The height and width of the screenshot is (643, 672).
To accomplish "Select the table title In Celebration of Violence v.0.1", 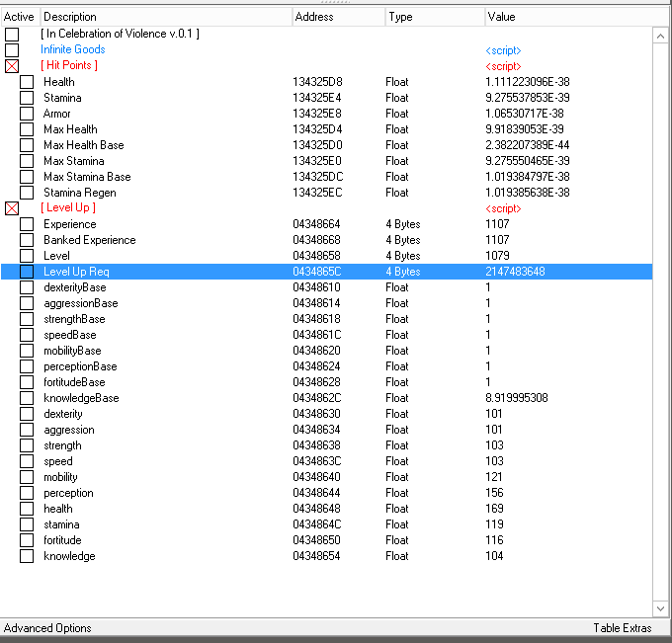I will (120, 34).
